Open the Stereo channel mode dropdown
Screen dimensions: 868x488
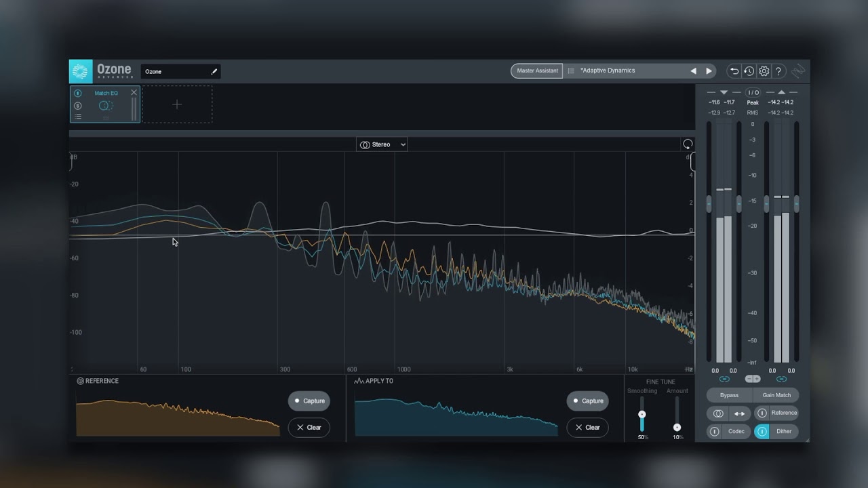click(382, 144)
